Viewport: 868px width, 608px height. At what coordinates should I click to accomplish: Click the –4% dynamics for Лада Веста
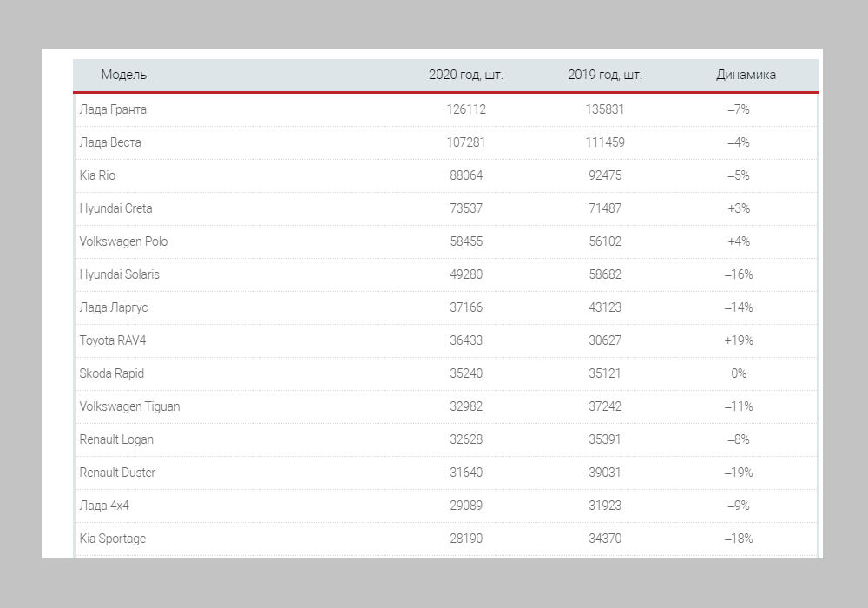739,142
